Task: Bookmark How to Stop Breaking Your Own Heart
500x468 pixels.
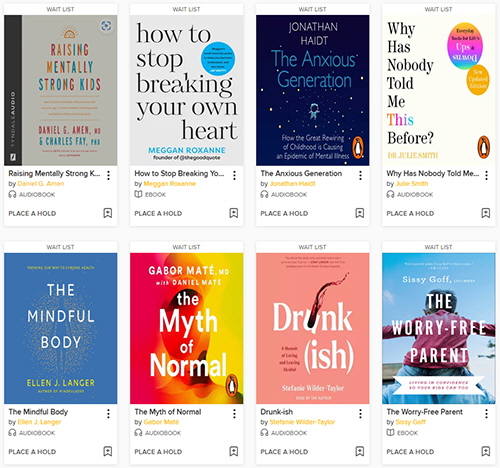Action: click(x=234, y=213)
